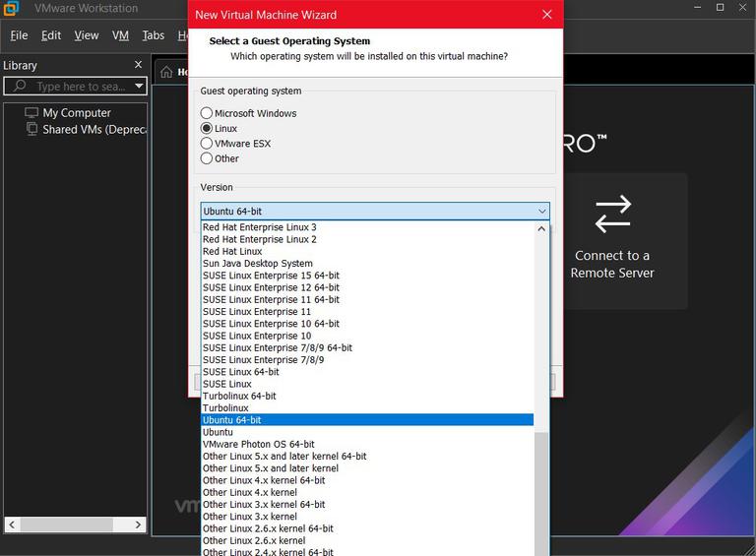This screenshot has height=556, width=756.
Task: Select the Other radio button
Action: click(207, 158)
